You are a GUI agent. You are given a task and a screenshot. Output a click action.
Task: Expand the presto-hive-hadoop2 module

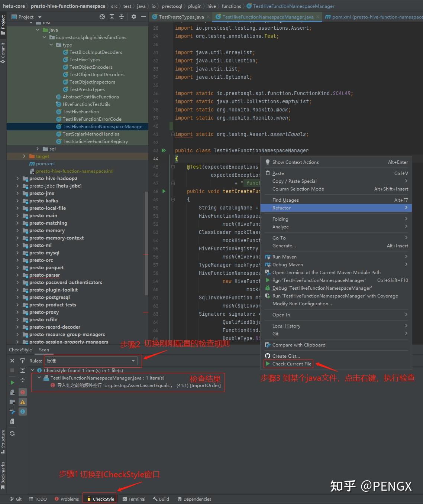[17, 178]
